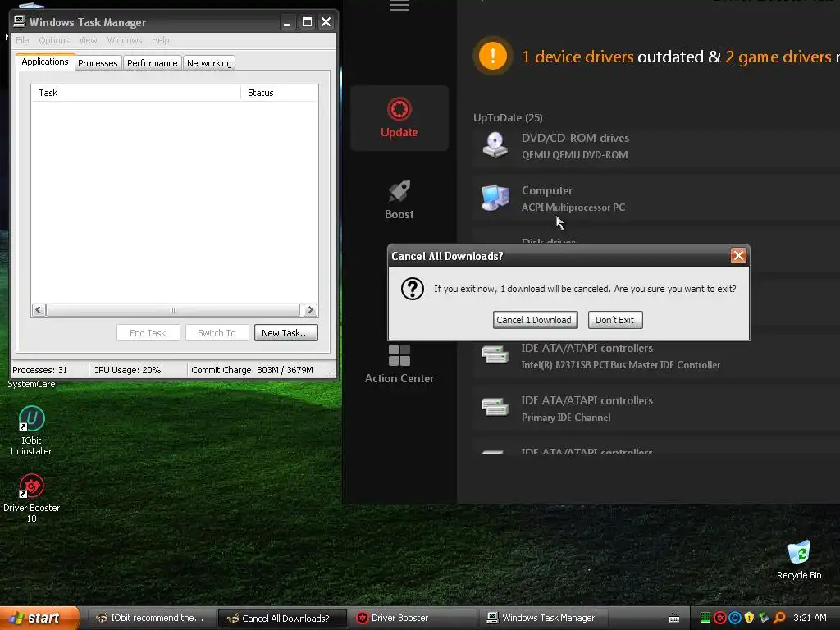Viewport: 840px width, 630px height.
Task: Open the Windows menu in Task Manager
Action: 125,40
